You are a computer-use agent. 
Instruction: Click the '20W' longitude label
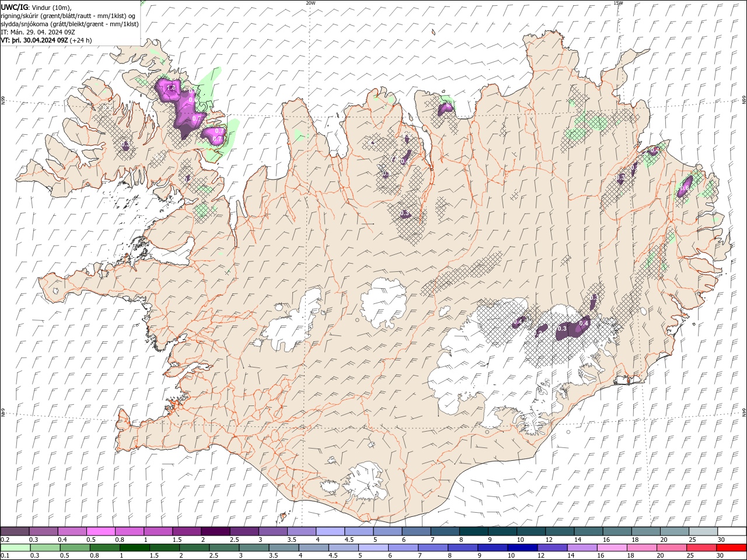click(310, 3)
